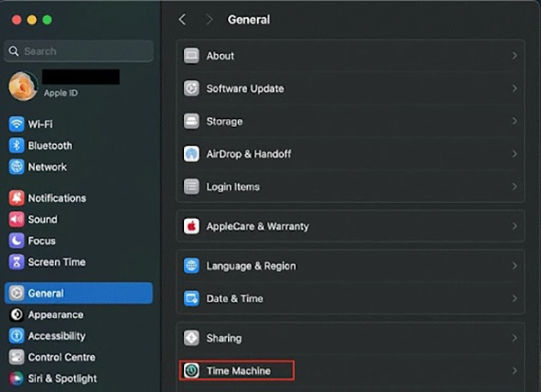Open the Network sidebar item
Screen dimensions: 541x392
pos(47,167)
